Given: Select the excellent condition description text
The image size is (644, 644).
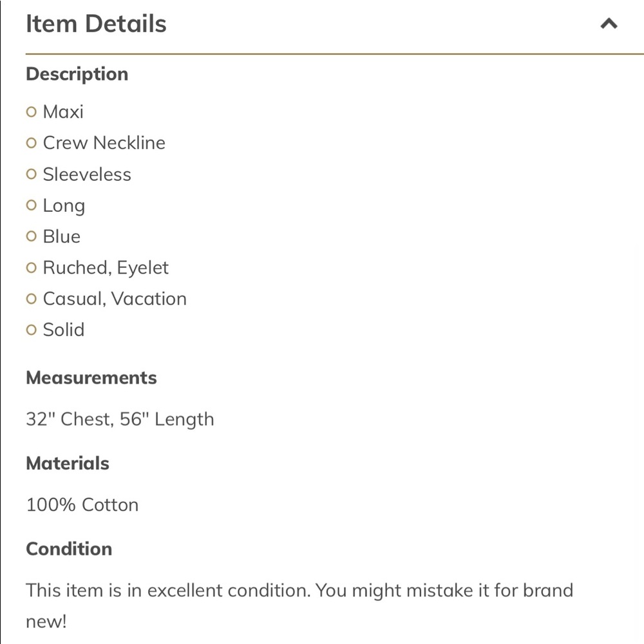Looking at the screenshot, I should point(299,606).
